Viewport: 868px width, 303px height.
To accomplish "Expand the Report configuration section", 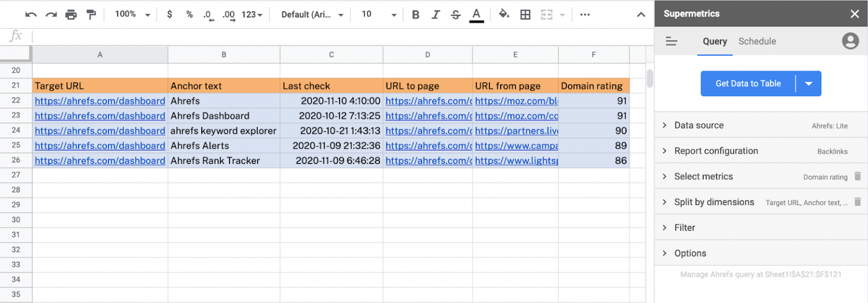I will tap(715, 151).
